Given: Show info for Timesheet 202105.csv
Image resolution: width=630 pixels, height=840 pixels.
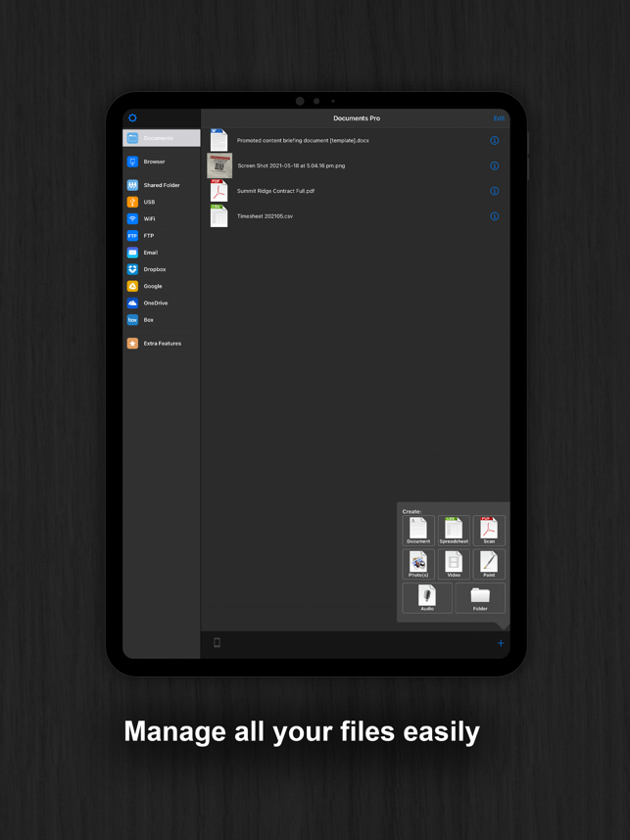Looking at the screenshot, I should pos(494,216).
